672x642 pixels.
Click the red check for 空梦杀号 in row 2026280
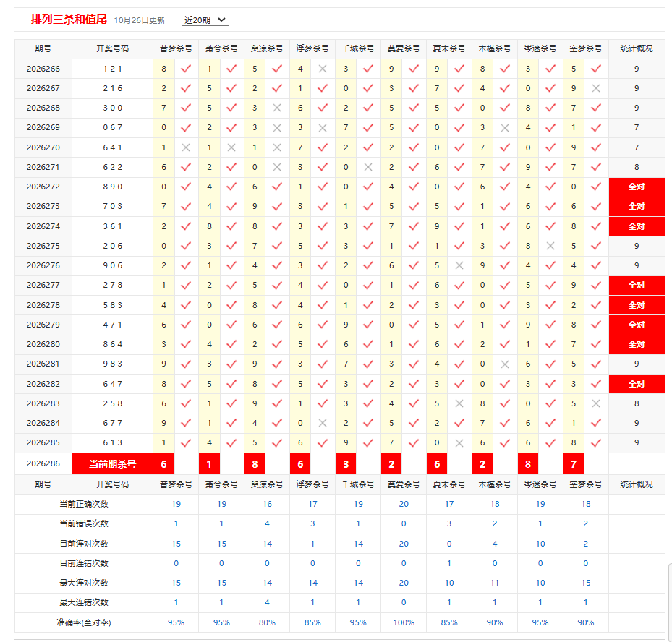[596, 344]
